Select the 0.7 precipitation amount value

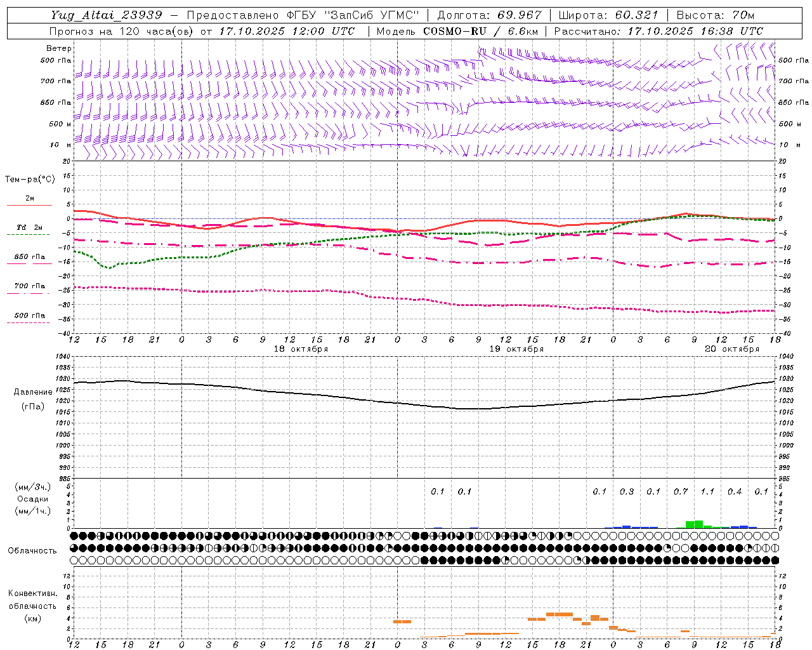(x=681, y=492)
